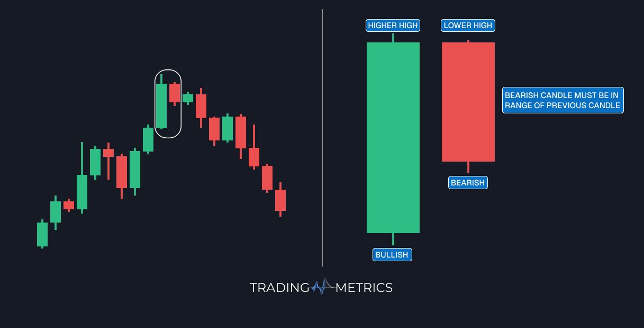Click the large green bullish candle body
This screenshot has height=328, width=644.
tap(393, 138)
